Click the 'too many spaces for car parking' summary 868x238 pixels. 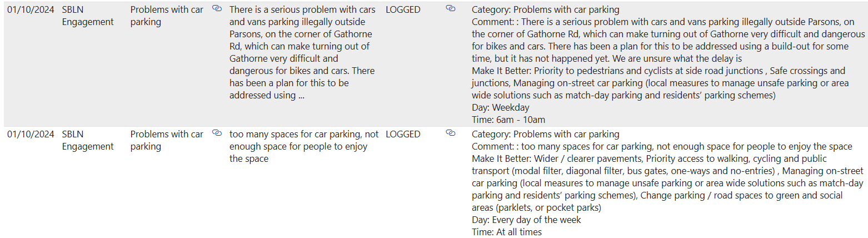pyautogui.click(x=303, y=146)
